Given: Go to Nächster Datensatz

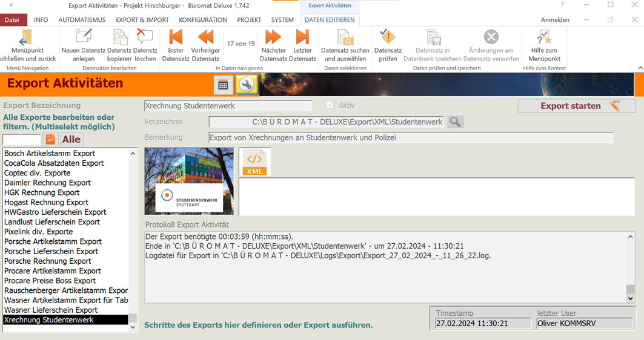Looking at the screenshot, I should pyautogui.click(x=273, y=38).
